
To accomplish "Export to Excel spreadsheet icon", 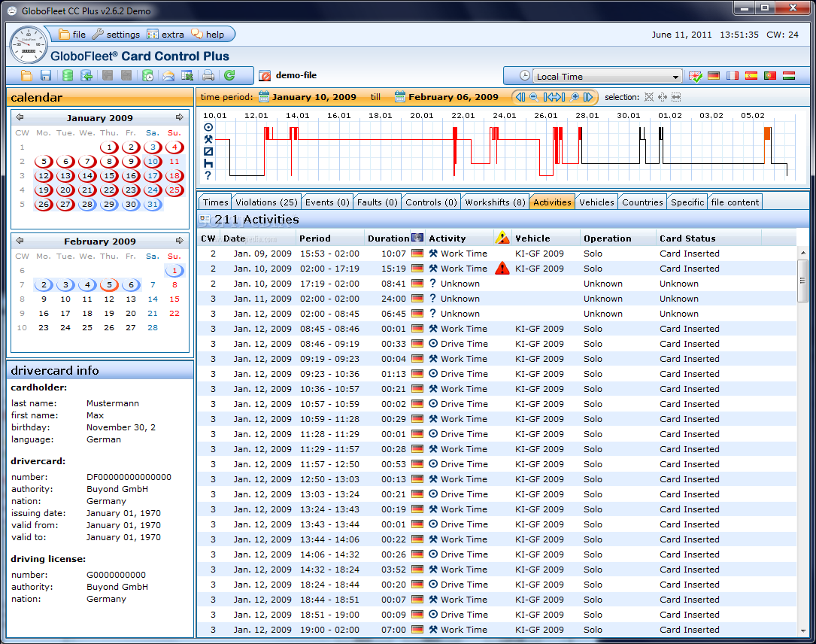I will point(187,76).
